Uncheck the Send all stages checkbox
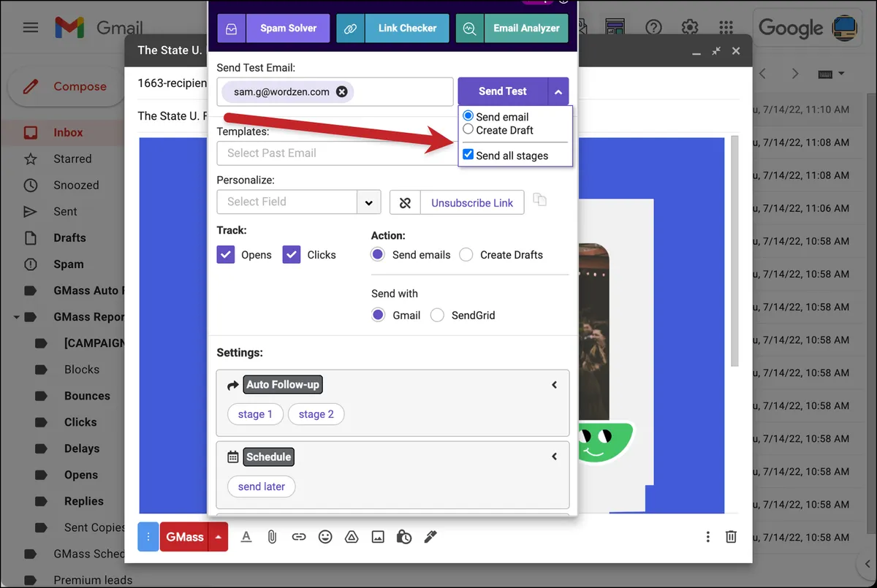Screen dimensions: 877x588 click(x=468, y=155)
